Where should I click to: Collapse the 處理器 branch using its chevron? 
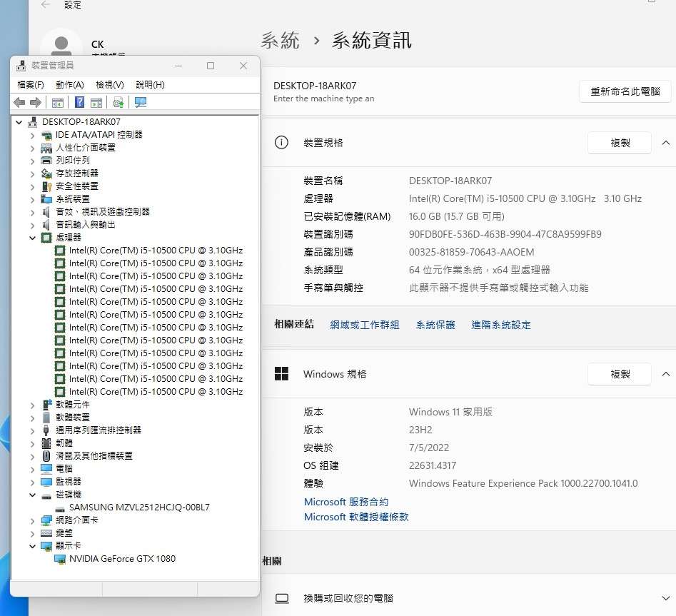pos(32,238)
